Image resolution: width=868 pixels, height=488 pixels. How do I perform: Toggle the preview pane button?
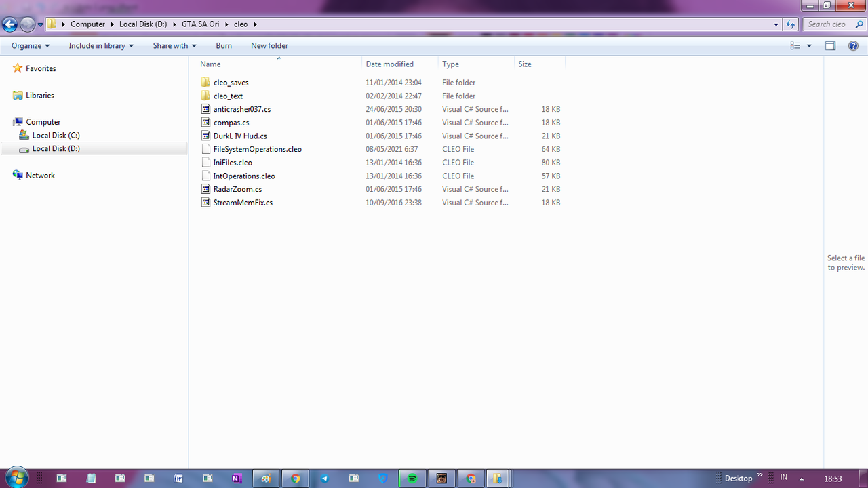point(830,46)
